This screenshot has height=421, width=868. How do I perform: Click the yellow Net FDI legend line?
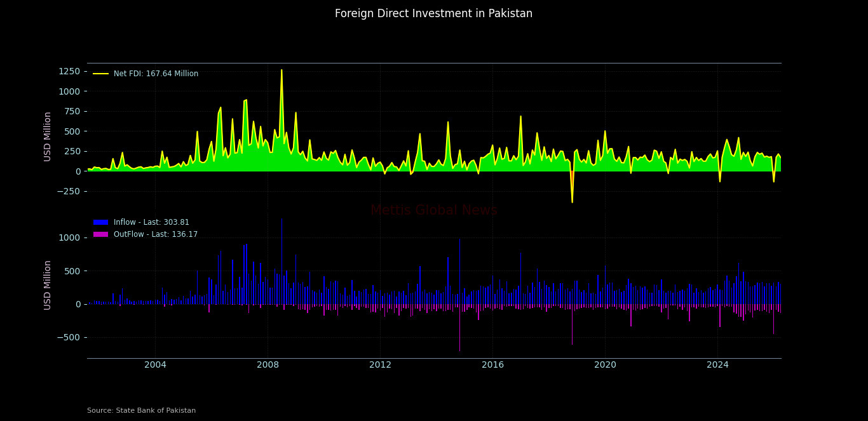click(100, 74)
